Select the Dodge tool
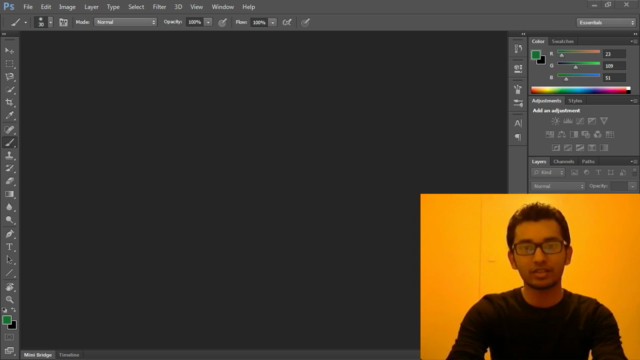This screenshot has width=640, height=360. pos(9,220)
